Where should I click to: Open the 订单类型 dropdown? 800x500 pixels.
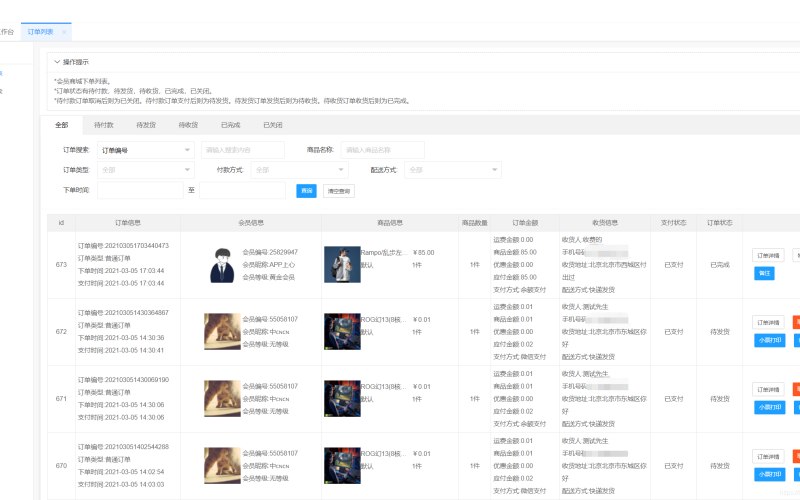coord(145,170)
